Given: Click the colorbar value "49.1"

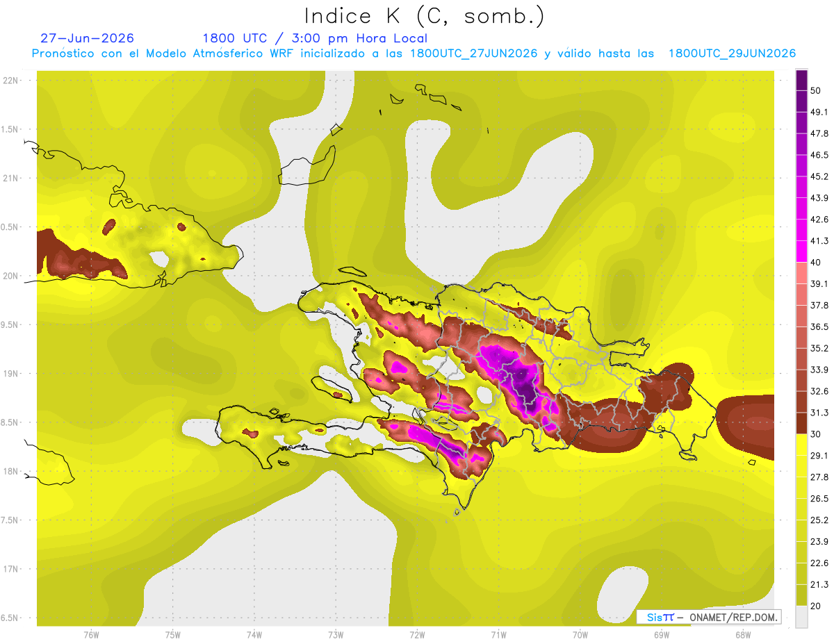Looking at the screenshot, I should [x=820, y=112].
